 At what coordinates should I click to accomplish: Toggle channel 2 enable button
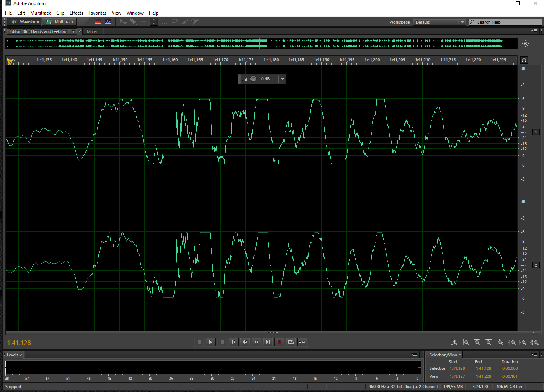(x=536, y=265)
